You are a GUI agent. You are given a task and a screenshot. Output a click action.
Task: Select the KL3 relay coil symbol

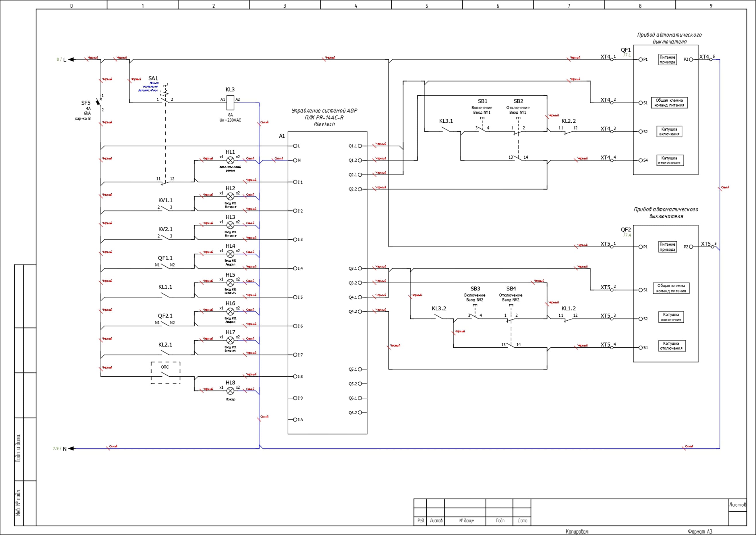(231, 103)
